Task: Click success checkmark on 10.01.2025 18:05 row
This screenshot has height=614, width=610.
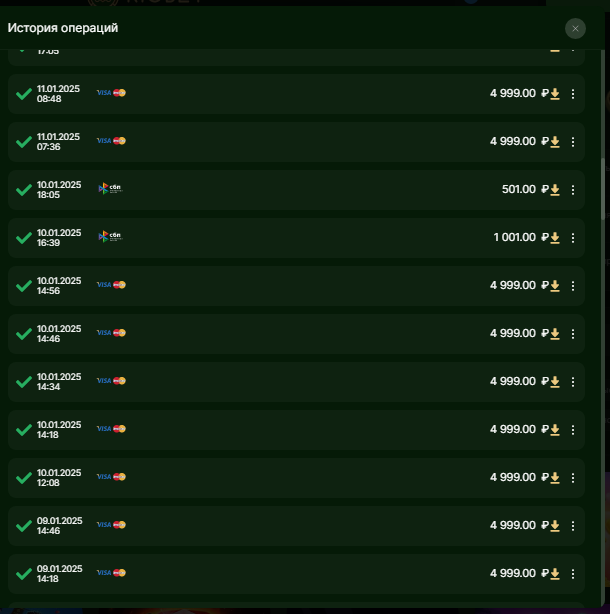Action: click(24, 190)
